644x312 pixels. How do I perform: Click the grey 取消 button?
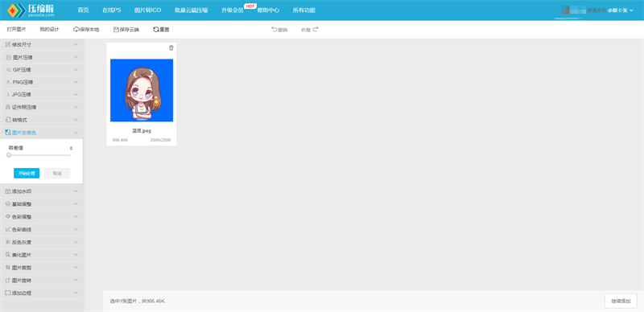click(x=57, y=173)
